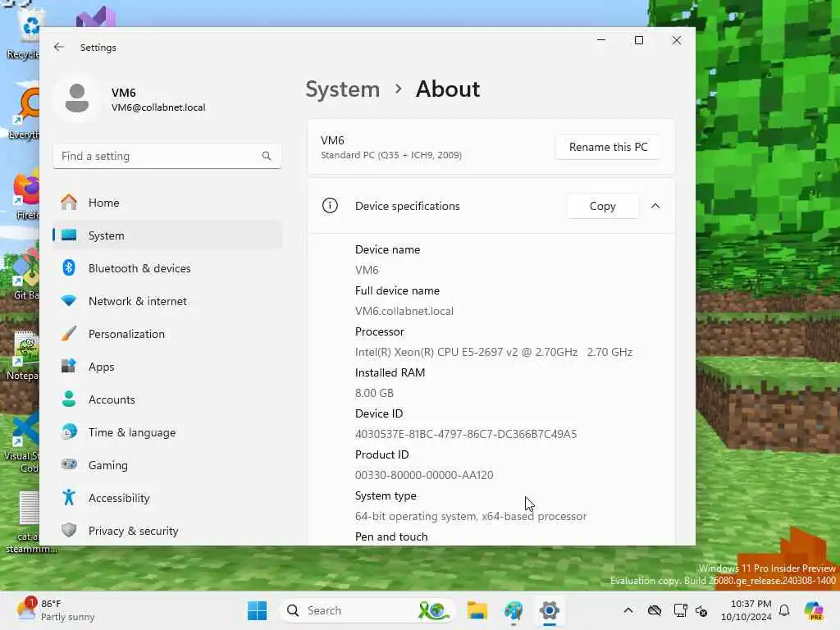The image size is (840, 630).
Task: Show hidden system tray icons
Action: click(x=628, y=610)
